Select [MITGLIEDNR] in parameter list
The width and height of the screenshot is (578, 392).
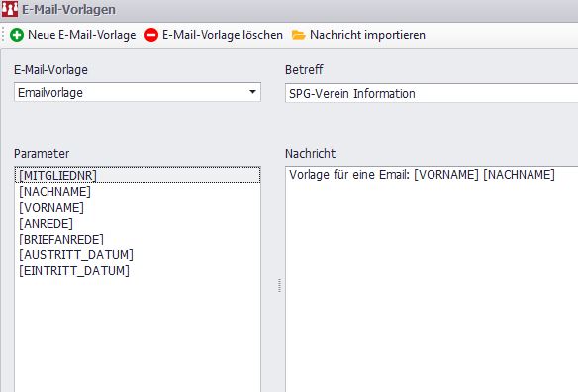click(x=138, y=175)
